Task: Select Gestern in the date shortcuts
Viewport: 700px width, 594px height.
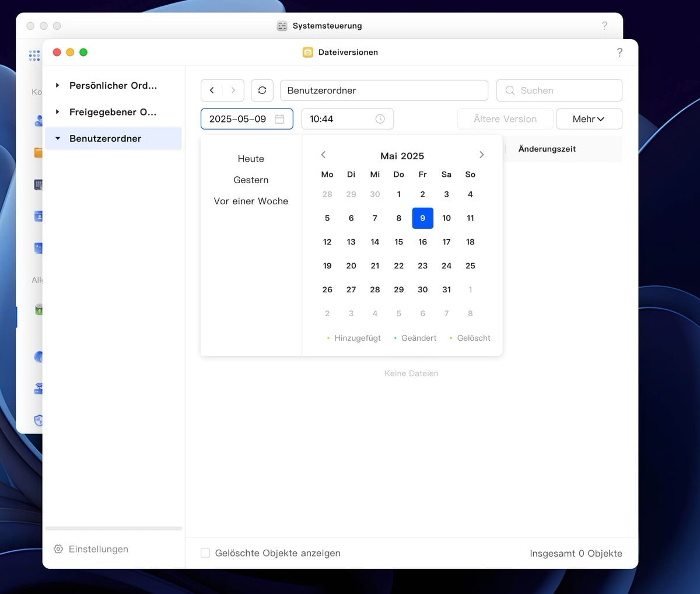Action: coord(251,180)
